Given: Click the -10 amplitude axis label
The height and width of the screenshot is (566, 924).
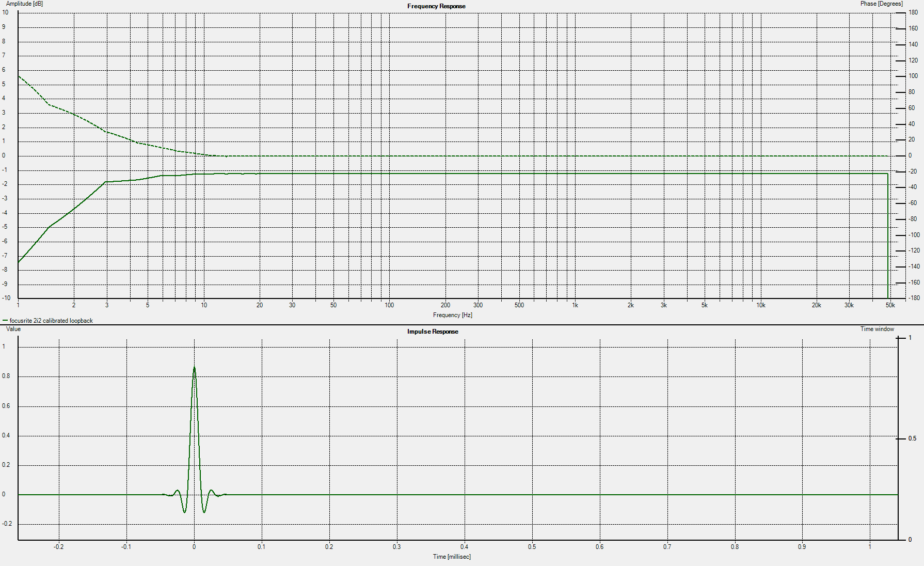Looking at the screenshot, I should click(6, 298).
